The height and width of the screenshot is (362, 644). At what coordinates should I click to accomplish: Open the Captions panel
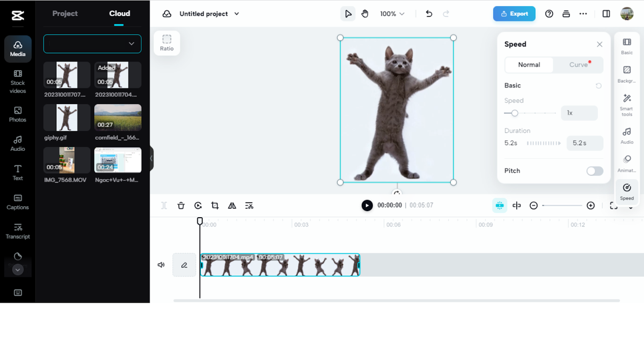[18, 202]
